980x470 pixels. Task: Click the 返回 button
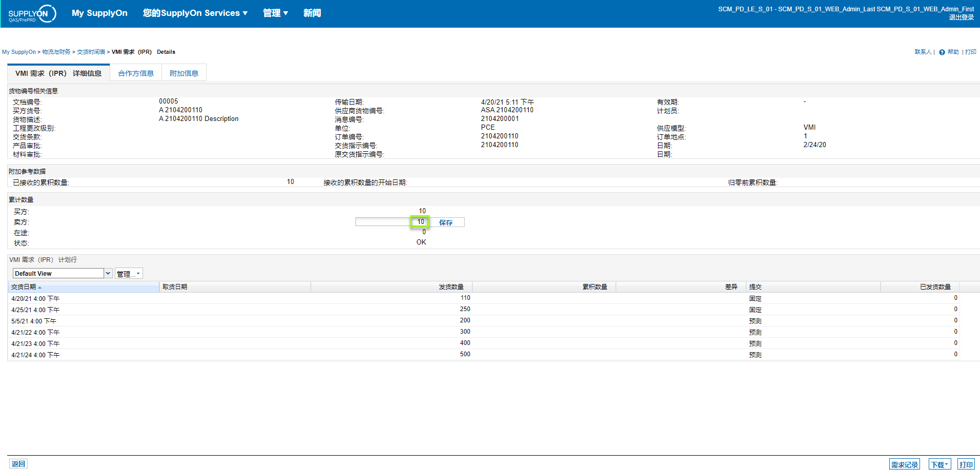click(x=18, y=464)
